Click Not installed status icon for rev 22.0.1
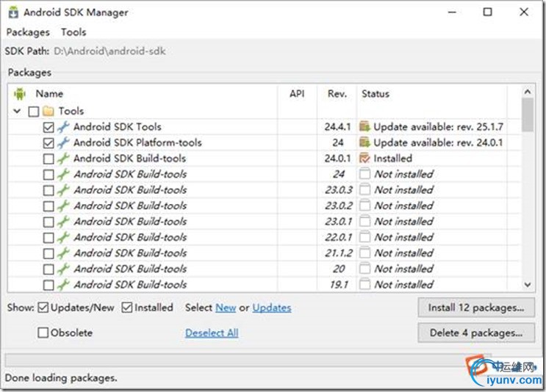 (364, 237)
